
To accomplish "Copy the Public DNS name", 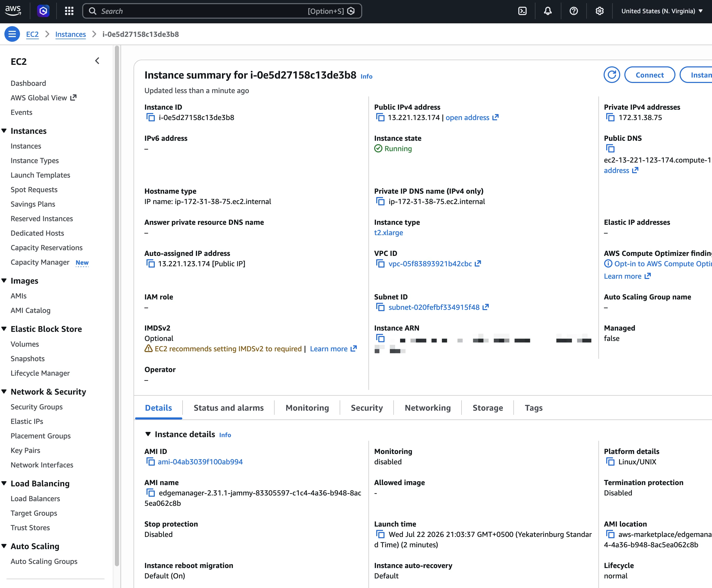I will (610, 149).
